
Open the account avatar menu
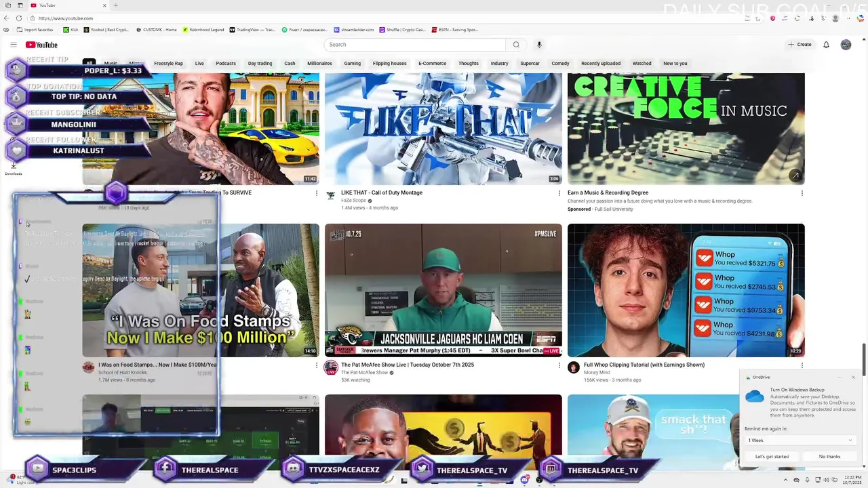846,45
